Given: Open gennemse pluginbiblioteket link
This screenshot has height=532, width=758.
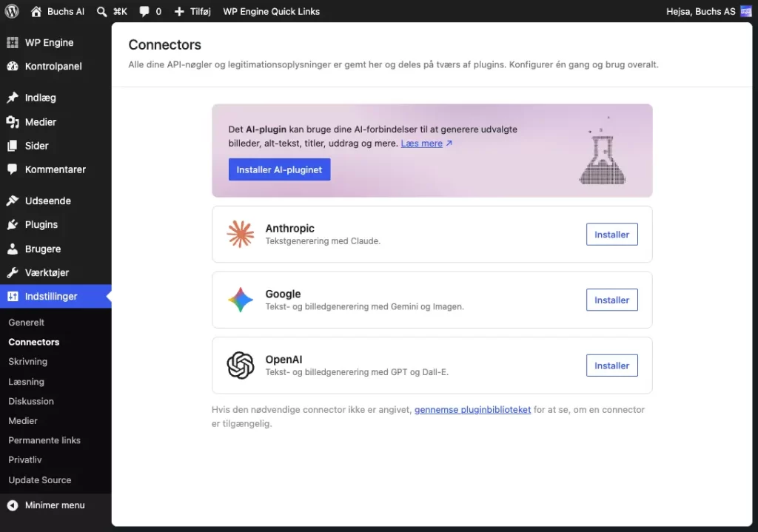Looking at the screenshot, I should tap(472, 410).
